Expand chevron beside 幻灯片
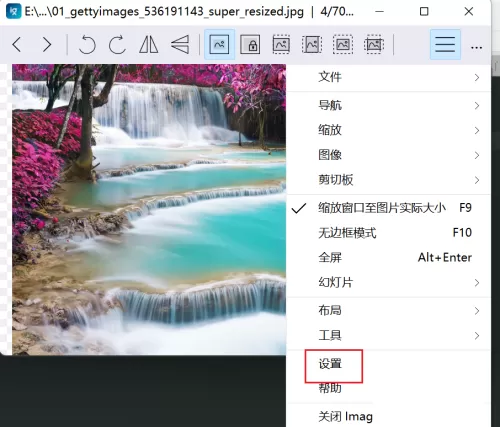This screenshot has width=500, height=427. pos(477,283)
